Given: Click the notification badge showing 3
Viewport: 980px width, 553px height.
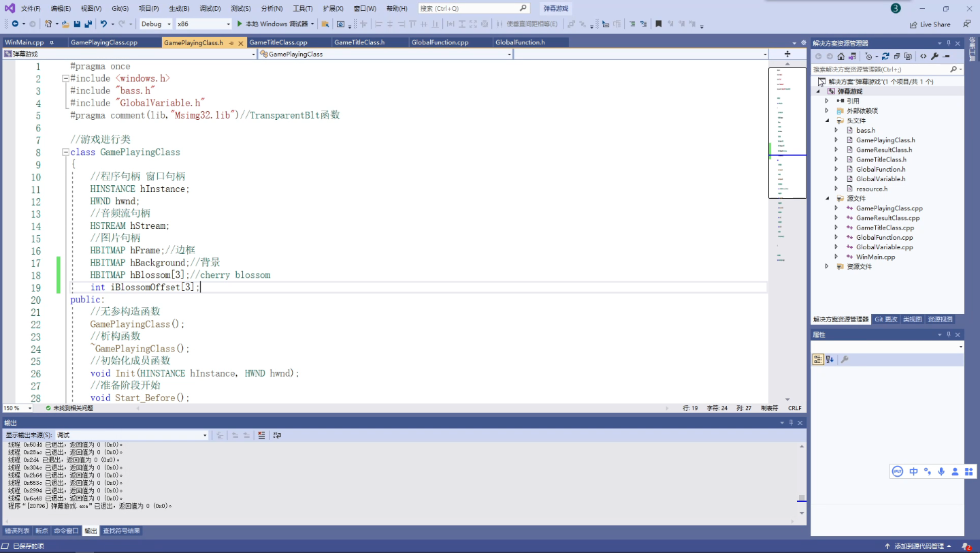Looking at the screenshot, I should pyautogui.click(x=896, y=8).
